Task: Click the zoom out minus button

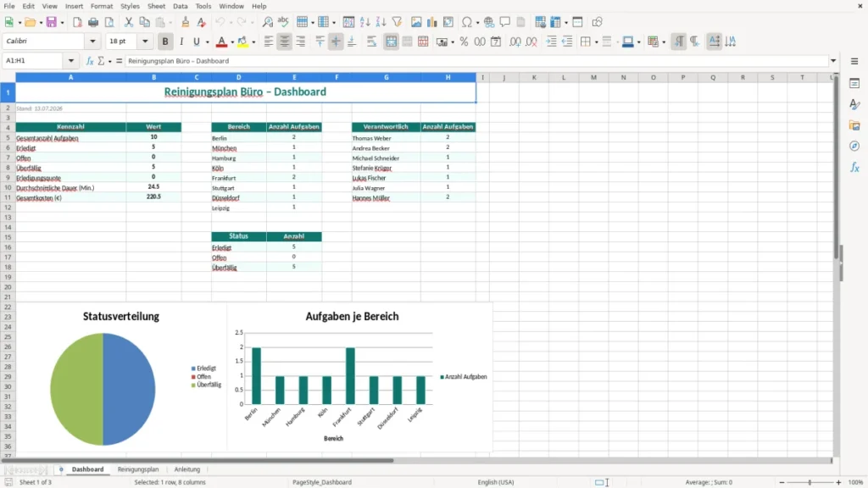Action: [782, 482]
